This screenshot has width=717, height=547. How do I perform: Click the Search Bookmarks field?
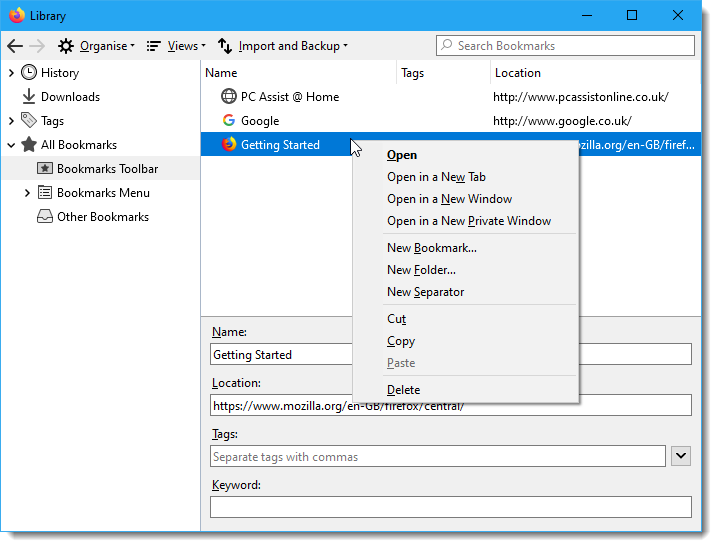pyautogui.click(x=565, y=46)
